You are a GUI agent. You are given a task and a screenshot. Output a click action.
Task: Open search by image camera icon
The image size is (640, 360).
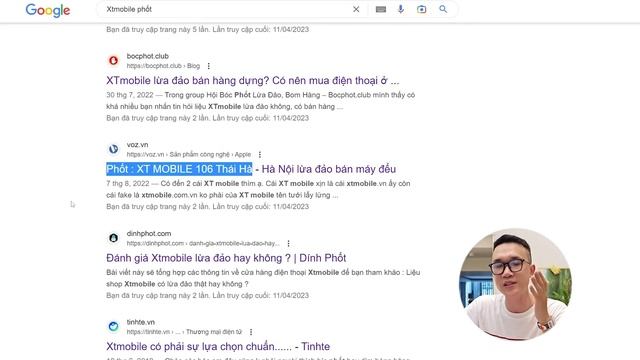pos(422,9)
